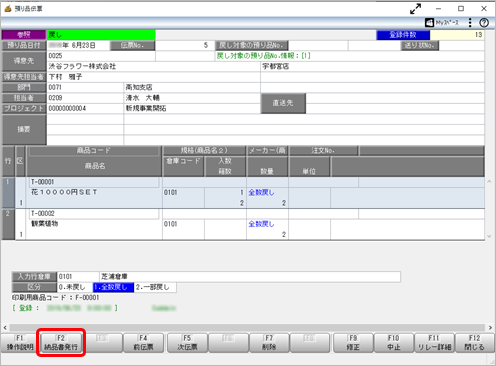Cancel with F10 中止 button
Image resolution: width=496 pixels, height=366 pixels.
click(394, 343)
